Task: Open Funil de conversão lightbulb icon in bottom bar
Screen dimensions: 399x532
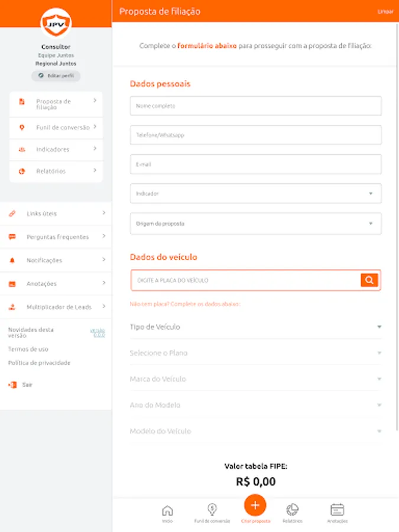Action: point(212,511)
